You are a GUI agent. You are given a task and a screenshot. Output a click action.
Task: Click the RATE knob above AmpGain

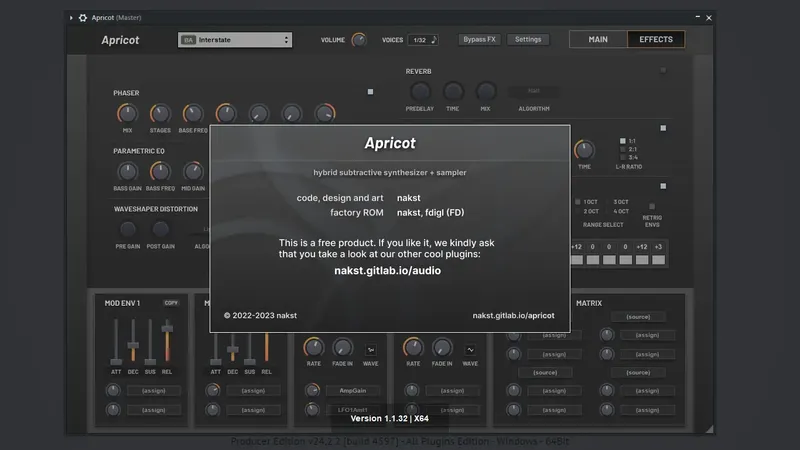coord(313,347)
